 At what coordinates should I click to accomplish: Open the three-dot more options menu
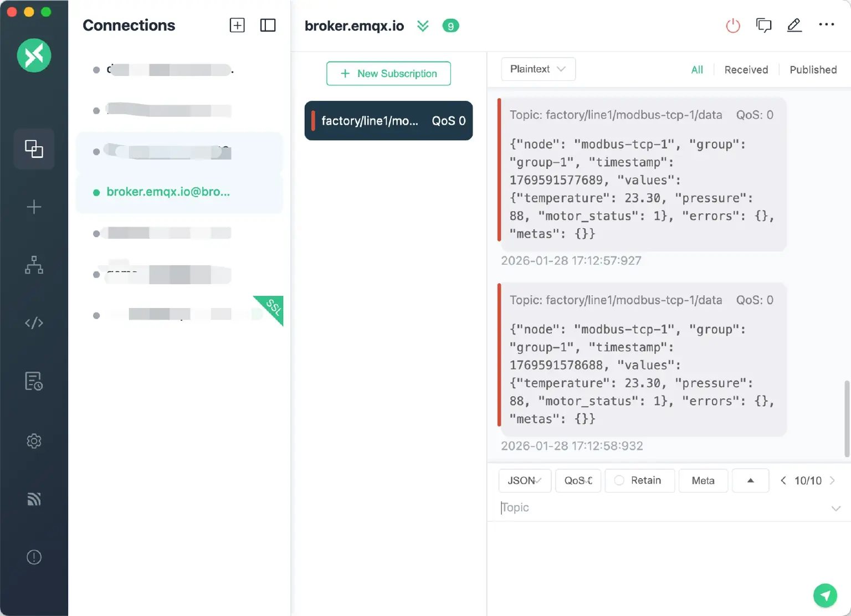826,25
